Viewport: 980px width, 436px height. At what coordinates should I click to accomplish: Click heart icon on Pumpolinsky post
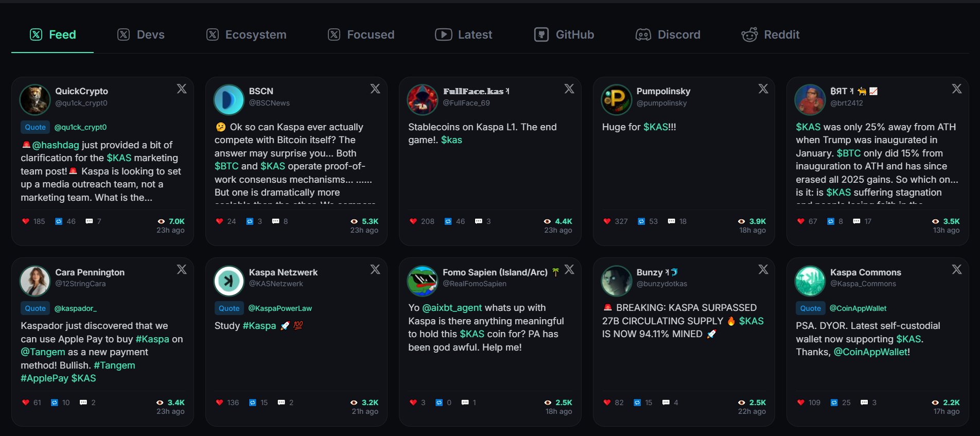coord(607,221)
